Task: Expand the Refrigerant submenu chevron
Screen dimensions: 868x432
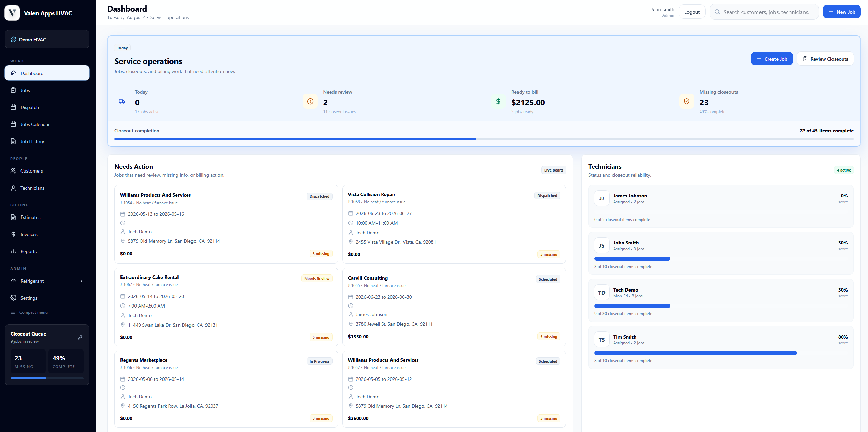Action: (81, 281)
